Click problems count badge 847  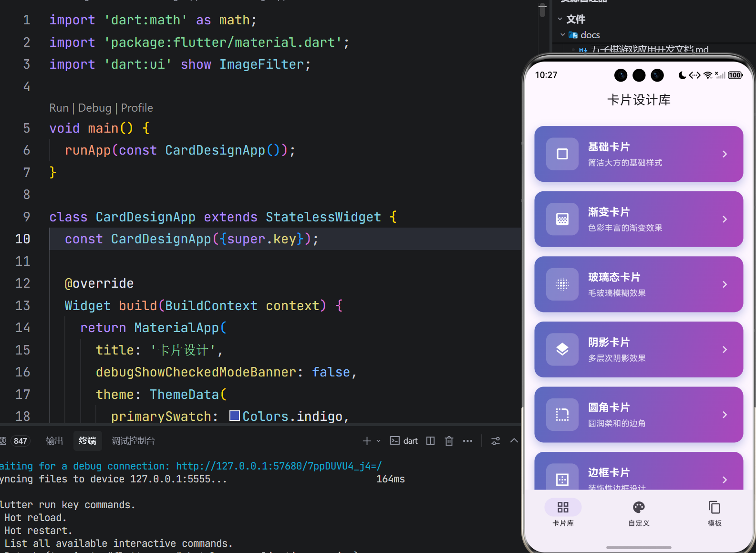(21, 441)
